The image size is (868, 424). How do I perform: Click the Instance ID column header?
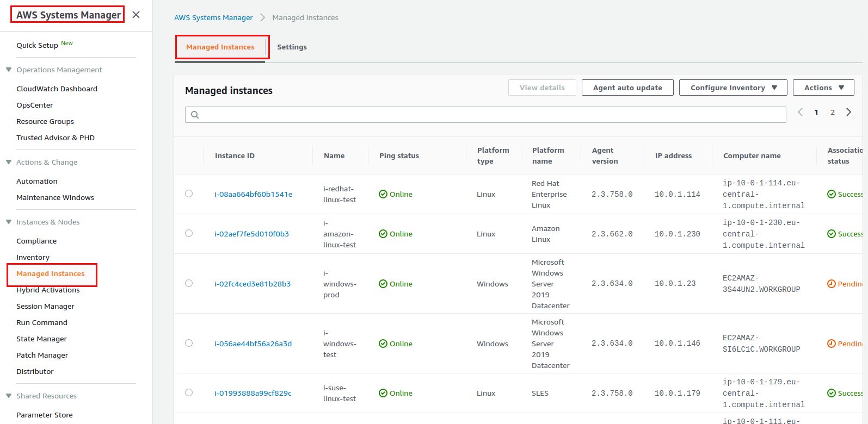[x=235, y=155]
